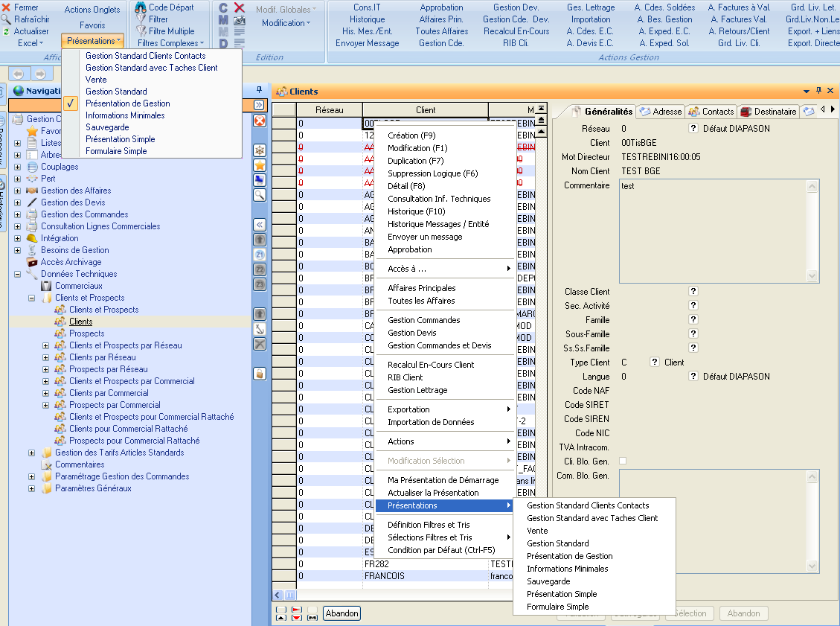The width and height of the screenshot is (840, 626).
Task: Collapse the Clients et Prospects folder
Action: point(32,298)
